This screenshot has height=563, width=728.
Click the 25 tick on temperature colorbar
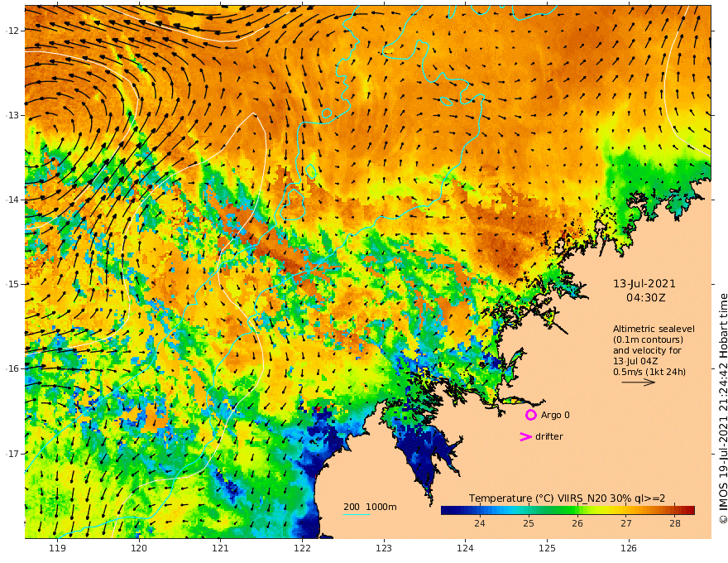pyautogui.click(x=529, y=523)
